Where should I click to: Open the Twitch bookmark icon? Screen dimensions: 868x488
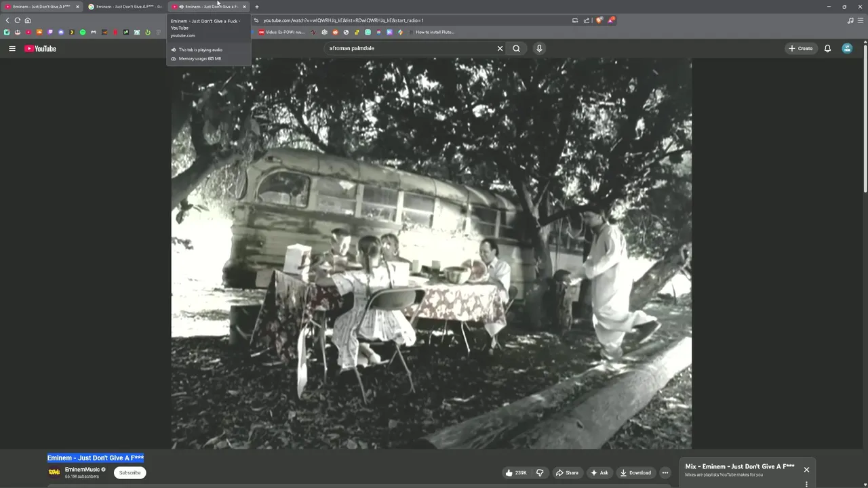tap(50, 32)
